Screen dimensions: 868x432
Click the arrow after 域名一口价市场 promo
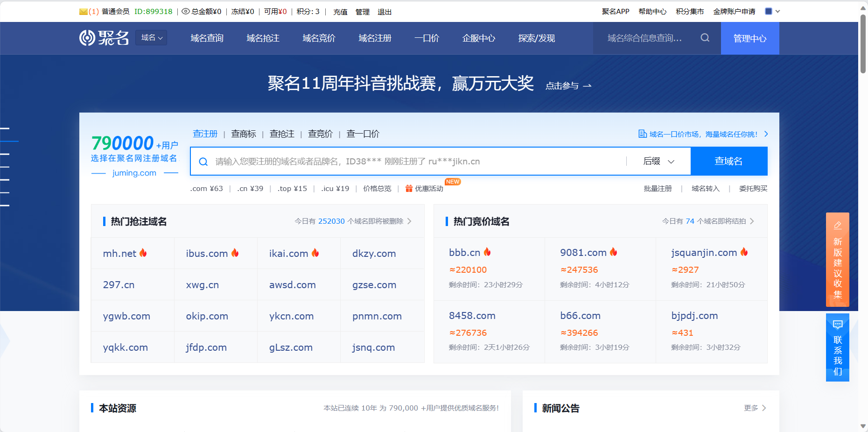coord(766,134)
